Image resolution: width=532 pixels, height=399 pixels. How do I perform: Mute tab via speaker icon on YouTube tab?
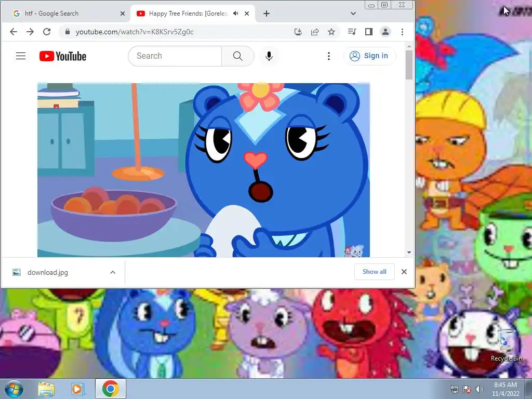point(236,14)
